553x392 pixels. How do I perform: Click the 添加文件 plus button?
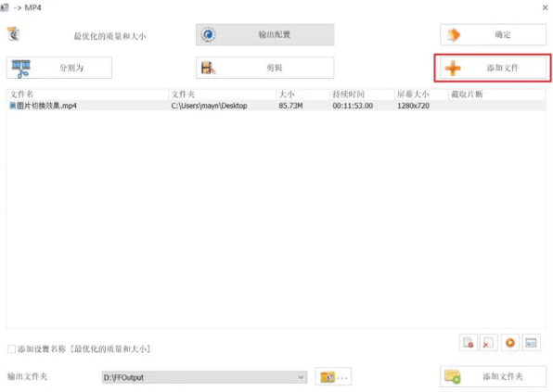(493, 68)
